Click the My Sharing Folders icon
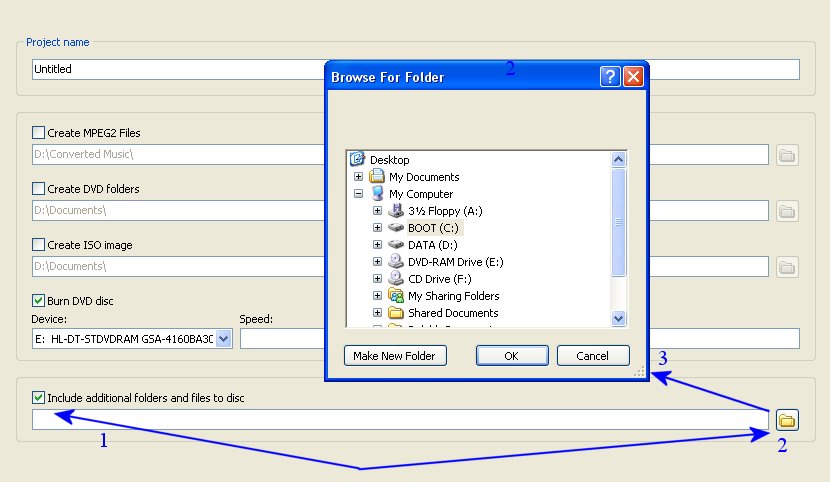This screenshot has height=482, width=830. pos(395,295)
